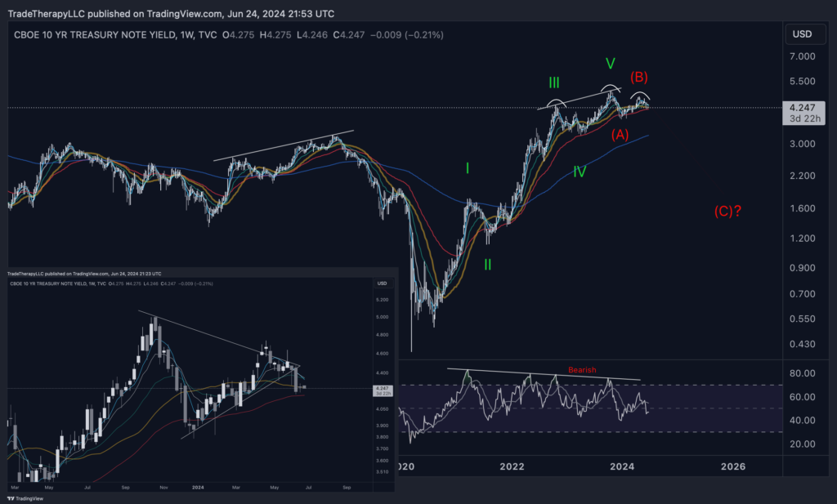The image size is (837, 504).
Task: Select the green wave V label
Action: point(610,64)
